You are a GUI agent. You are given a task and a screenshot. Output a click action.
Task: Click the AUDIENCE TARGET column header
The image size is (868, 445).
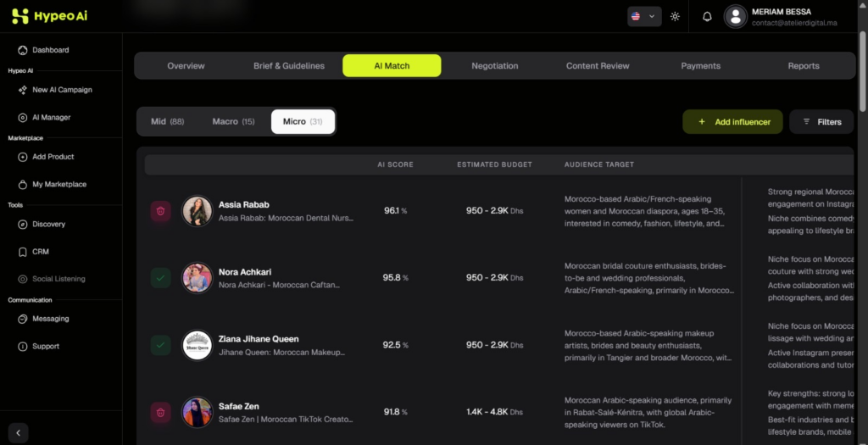[x=599, y=165]
